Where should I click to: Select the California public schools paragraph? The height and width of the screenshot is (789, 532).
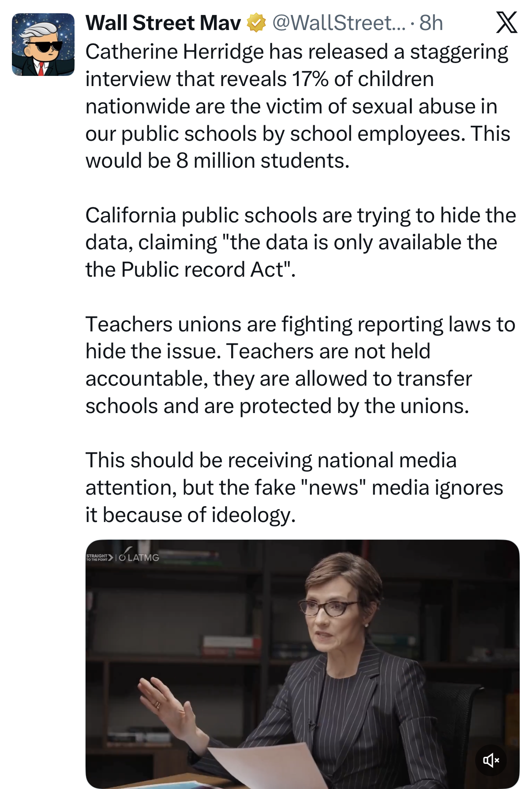(x=300, y=242)
